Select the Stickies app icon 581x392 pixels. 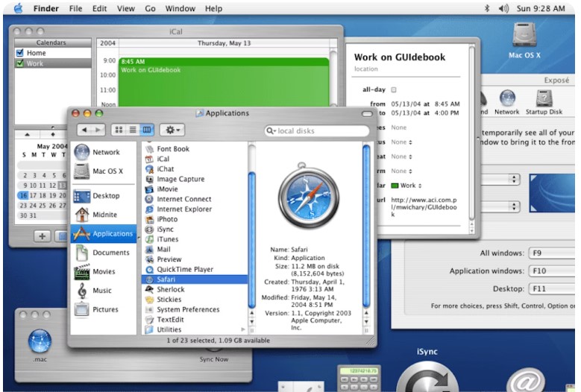click(149, 299)
